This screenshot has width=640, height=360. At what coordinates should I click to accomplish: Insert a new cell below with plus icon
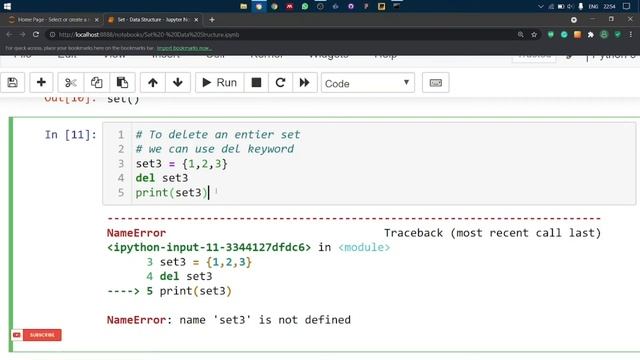(41, 83)
